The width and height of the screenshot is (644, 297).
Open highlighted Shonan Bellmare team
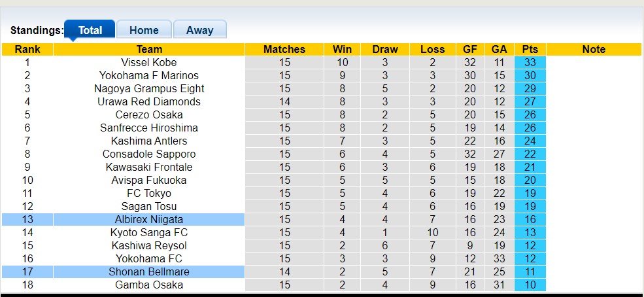coord(149,272)
